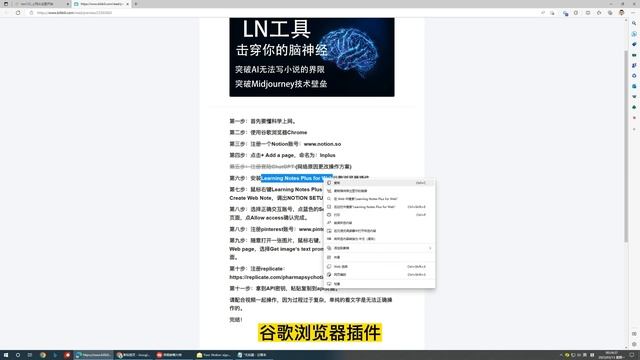Image resolution: width=640 pixels, height=360 pixels.
Task: Click the search icon in Edge sidebar
Action: click(x=634, y=23)
